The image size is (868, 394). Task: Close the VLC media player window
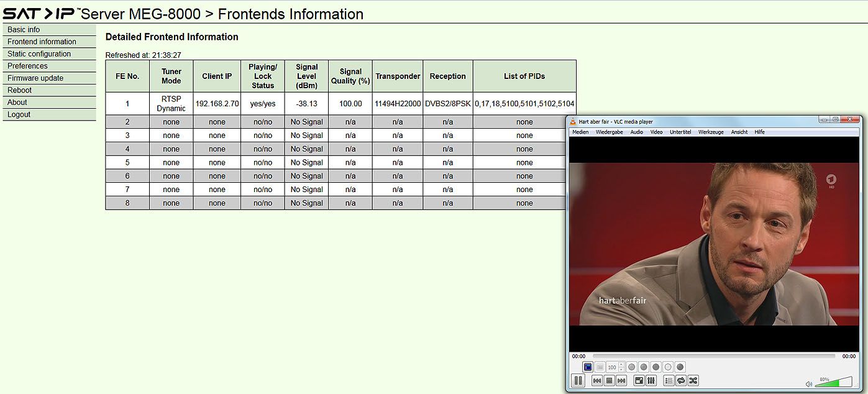tap(849, 119)
